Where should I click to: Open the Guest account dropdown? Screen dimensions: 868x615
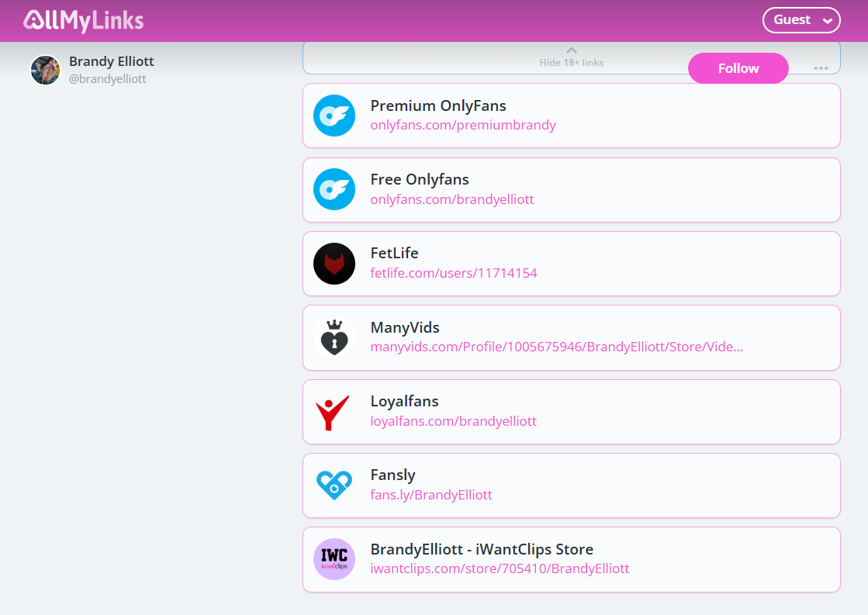(x=801, y=20)
